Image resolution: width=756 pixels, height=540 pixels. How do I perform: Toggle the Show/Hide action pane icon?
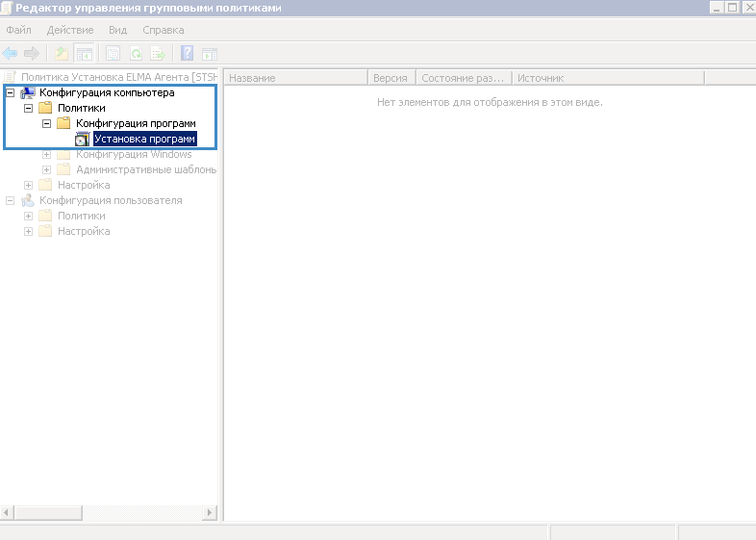click(209, 54)
